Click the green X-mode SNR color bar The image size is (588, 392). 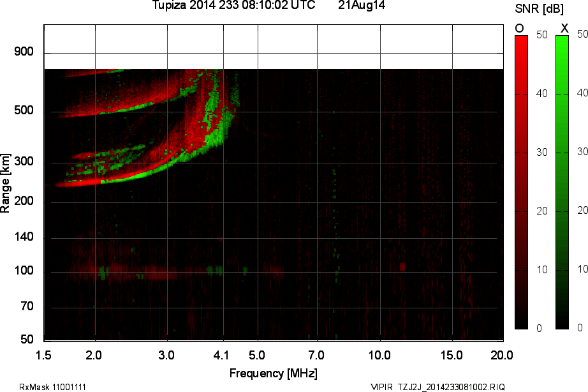(x=562, y=182)
